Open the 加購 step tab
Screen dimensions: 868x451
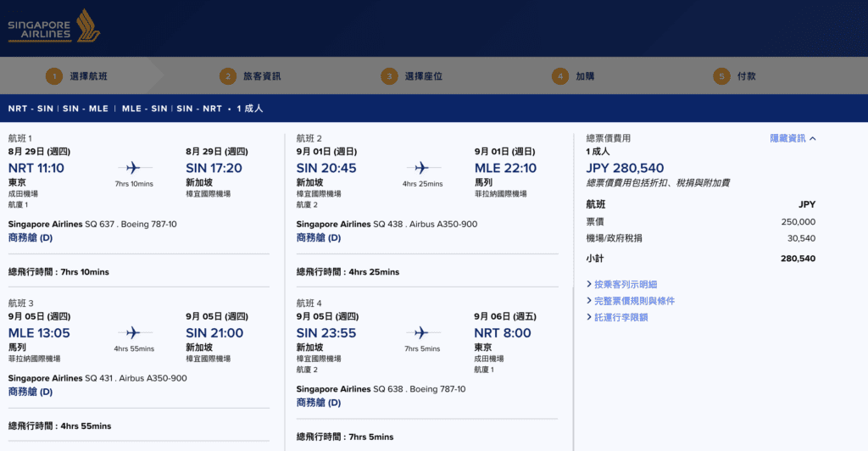point(585,76)
